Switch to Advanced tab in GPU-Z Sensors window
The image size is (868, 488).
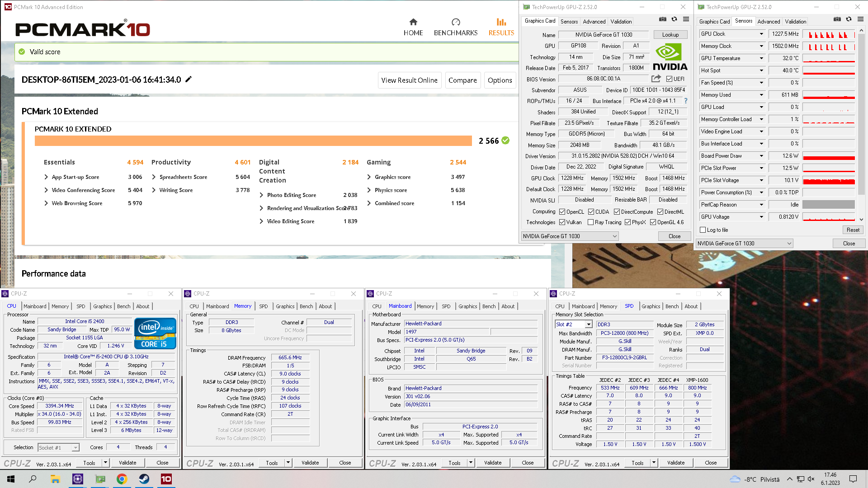coord(769,21)
